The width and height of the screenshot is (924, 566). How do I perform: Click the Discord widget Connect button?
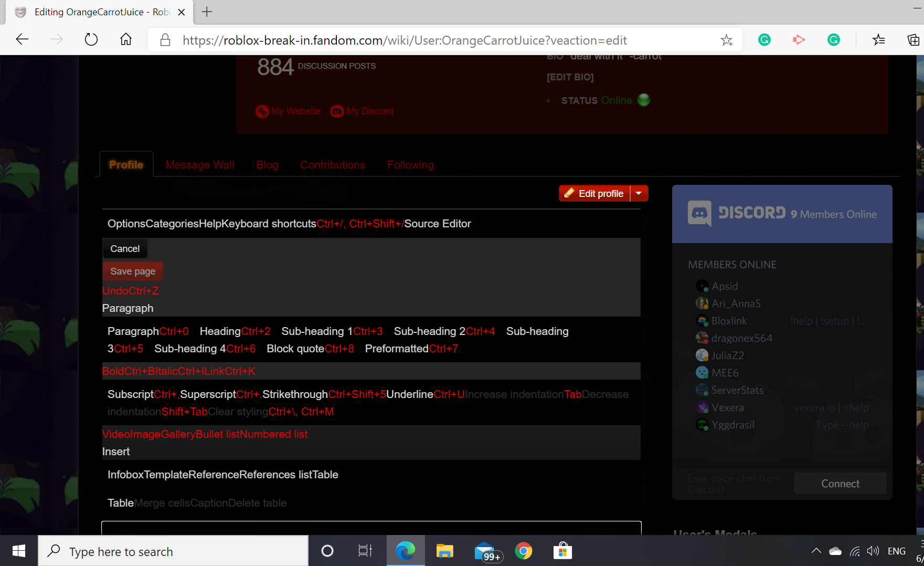(840, 484)
